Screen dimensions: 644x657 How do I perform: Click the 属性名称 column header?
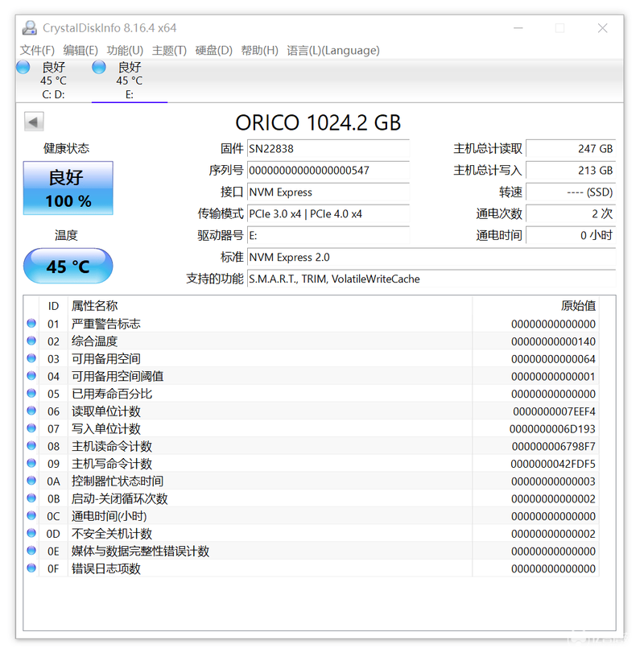270,306
